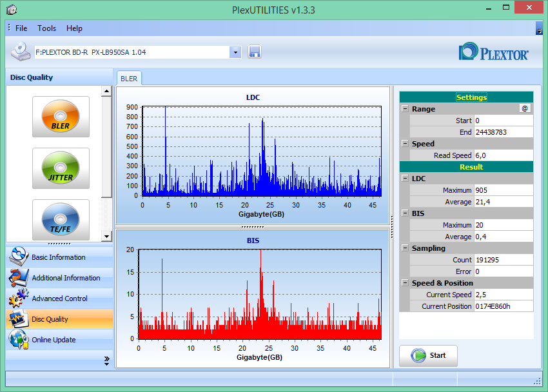
Task: Click the Current Speed value 2,5
Action: tap(504, 295)
